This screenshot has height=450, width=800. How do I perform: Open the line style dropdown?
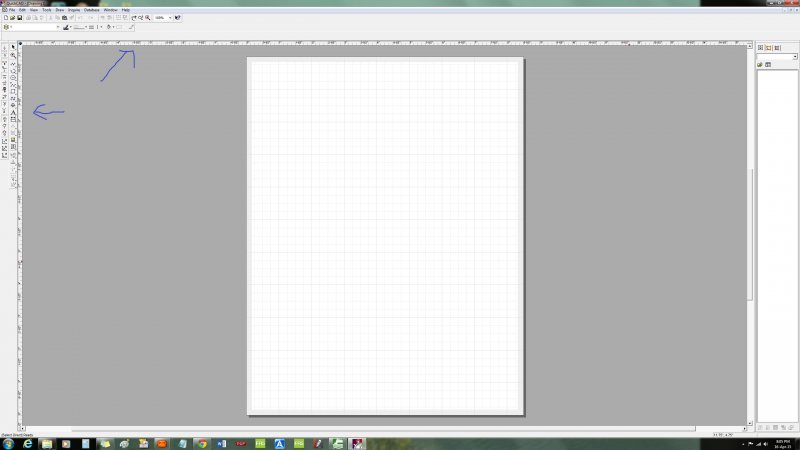pos(86,27)
